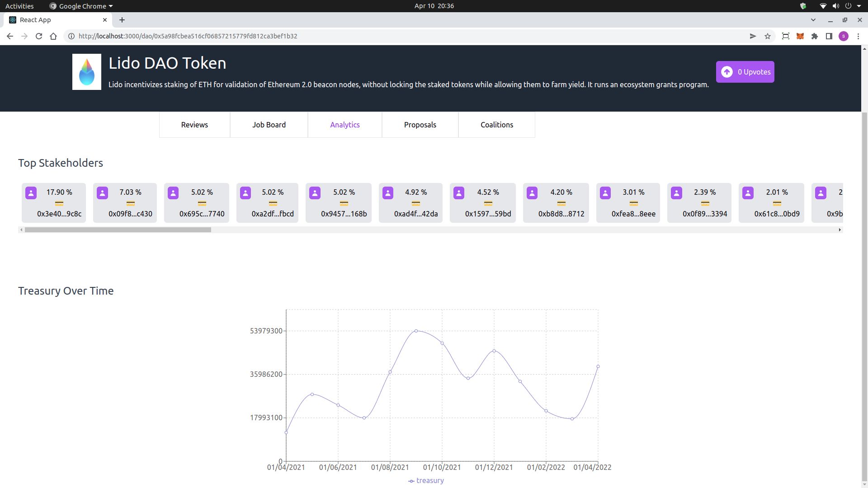This screenshot has width=868, height=488.
Task: Click the upvote arrow icon
Action: click(726, 72)
